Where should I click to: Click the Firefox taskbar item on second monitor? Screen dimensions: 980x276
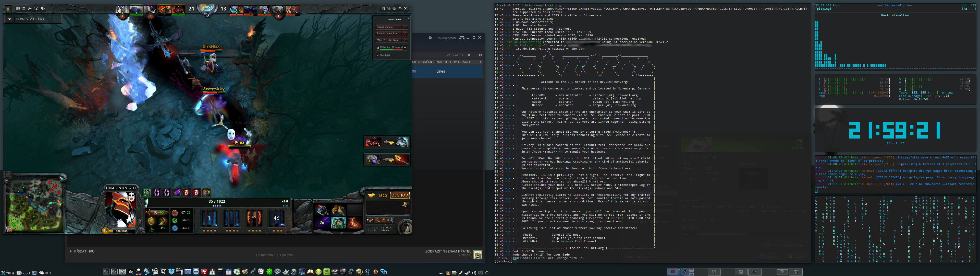pyautogui.click(x=714, y=272)
